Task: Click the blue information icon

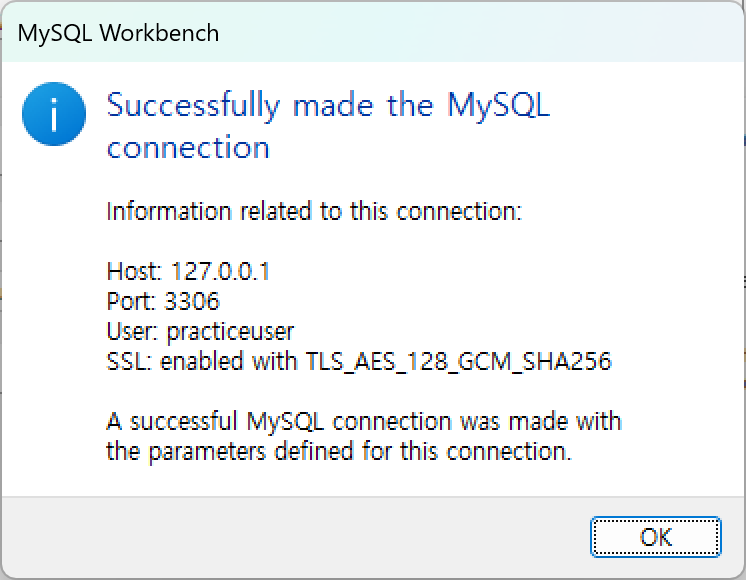Action: click(54, 114)
